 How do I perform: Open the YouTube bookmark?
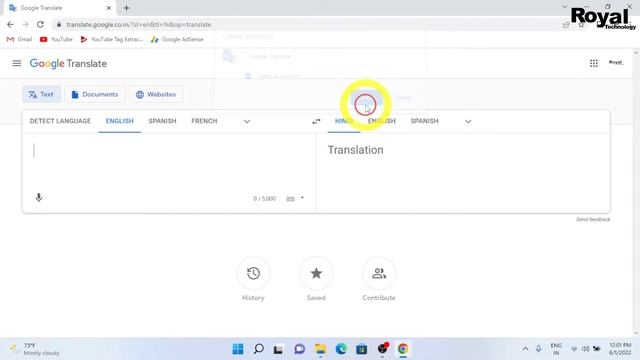click(56, 39)
